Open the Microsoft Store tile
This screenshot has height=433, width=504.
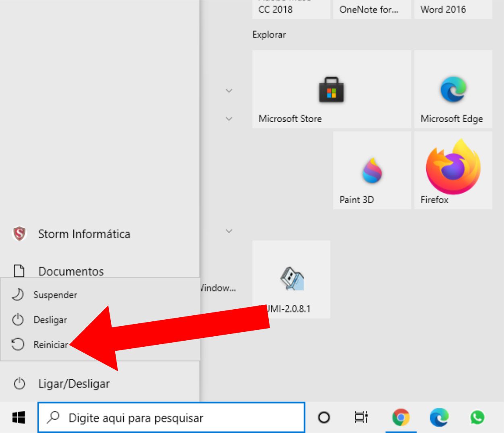coord(332,89)
